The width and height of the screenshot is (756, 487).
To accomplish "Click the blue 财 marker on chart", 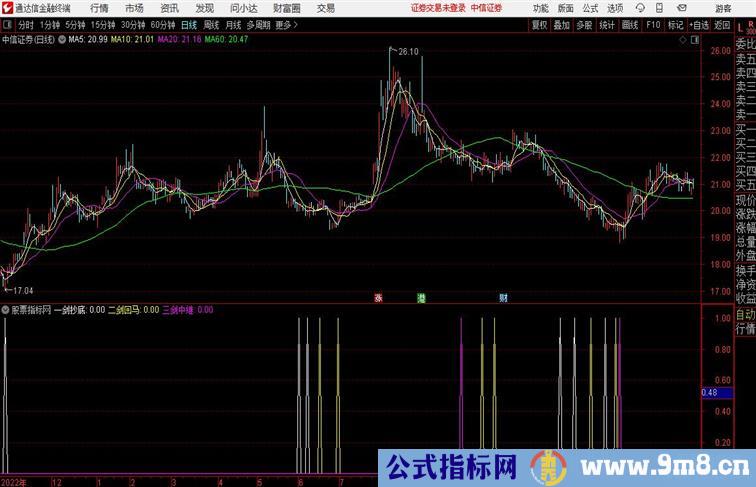I will click(x=503, y=297).
